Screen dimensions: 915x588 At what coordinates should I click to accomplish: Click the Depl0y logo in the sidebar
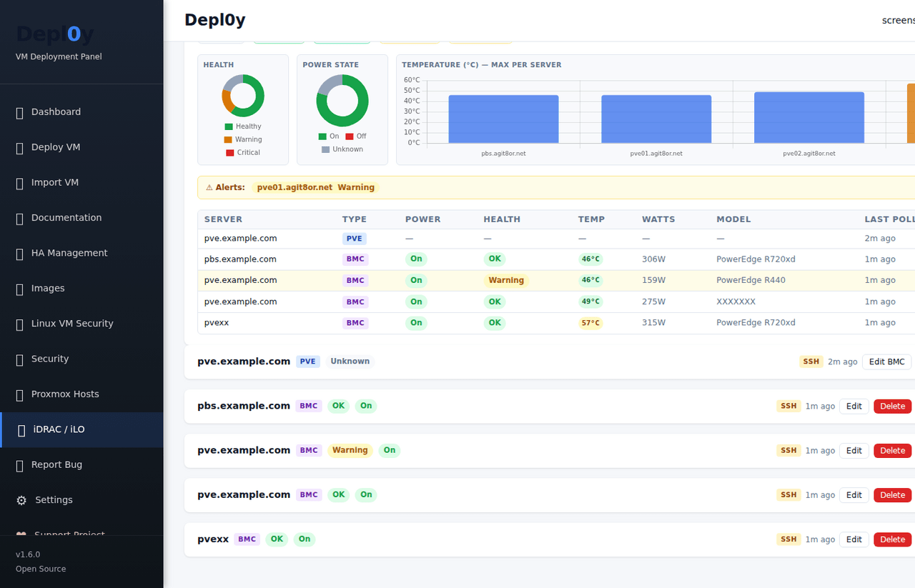pos(55,34)
